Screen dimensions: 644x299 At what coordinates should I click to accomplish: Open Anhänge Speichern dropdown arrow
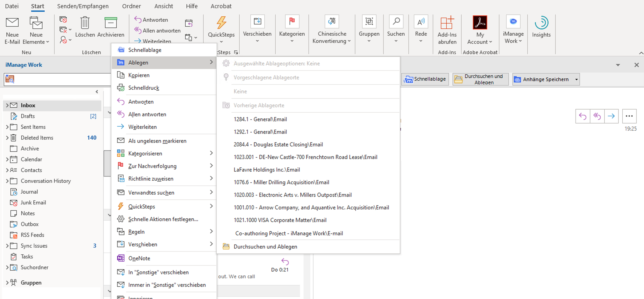click(576, 79)
